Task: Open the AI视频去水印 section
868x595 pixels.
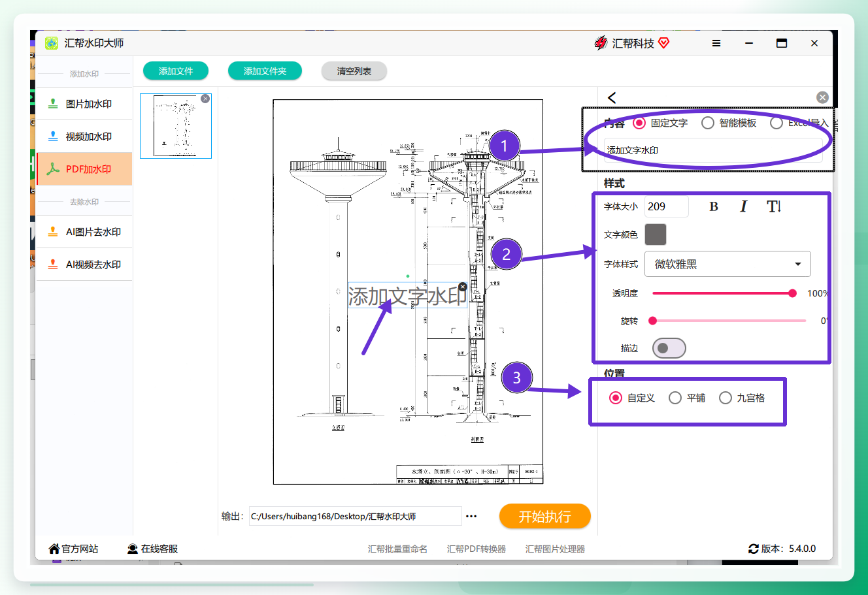Action: click(84, 265)
